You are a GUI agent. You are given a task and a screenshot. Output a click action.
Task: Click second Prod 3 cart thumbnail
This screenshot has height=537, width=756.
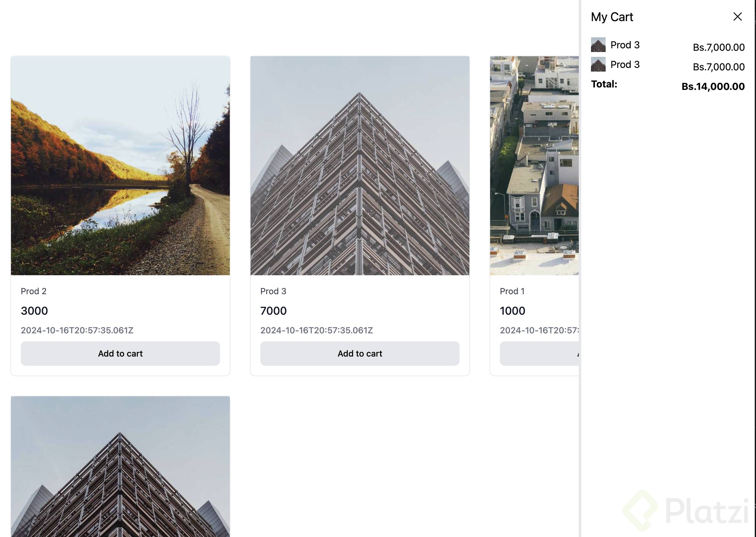[x=598, y=64]
